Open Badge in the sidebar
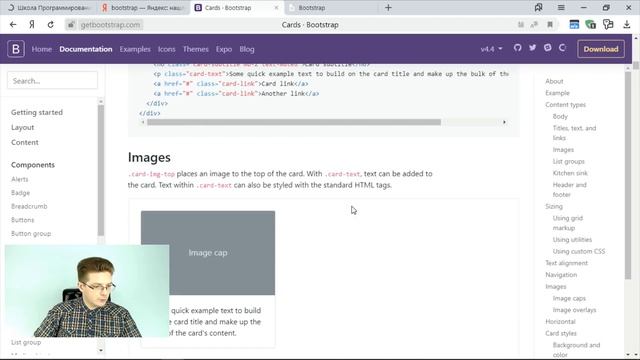This screenshot has width=640, height=360. click(x=20, y=193)
